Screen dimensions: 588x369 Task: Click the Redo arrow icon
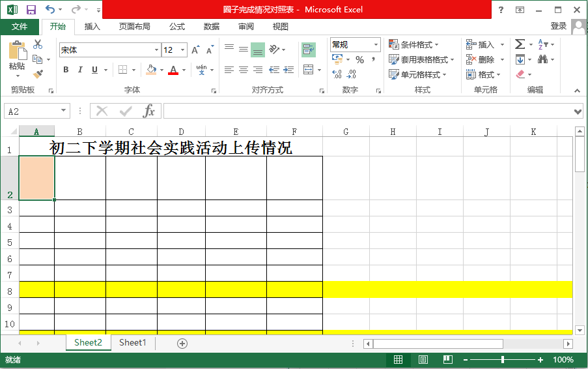click(x=76, y=9)
